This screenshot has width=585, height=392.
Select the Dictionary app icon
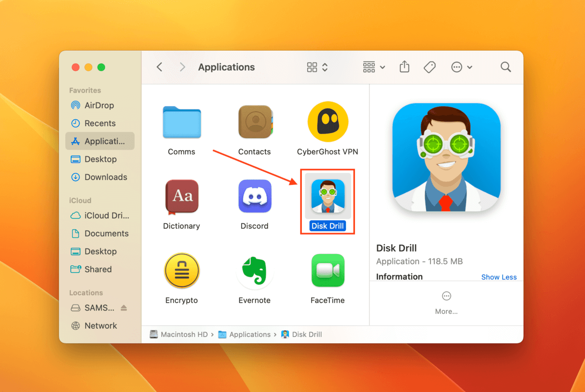(x=181, y=196)
